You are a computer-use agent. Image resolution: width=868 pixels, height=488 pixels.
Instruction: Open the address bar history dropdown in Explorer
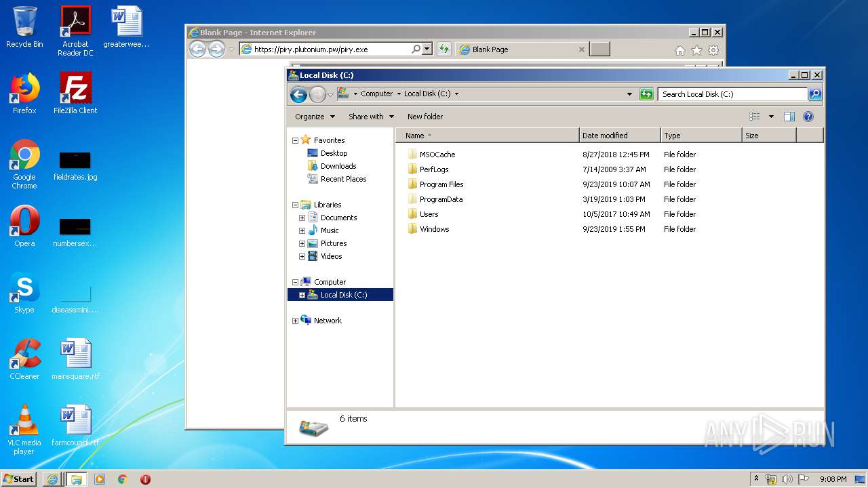[629, 94]
